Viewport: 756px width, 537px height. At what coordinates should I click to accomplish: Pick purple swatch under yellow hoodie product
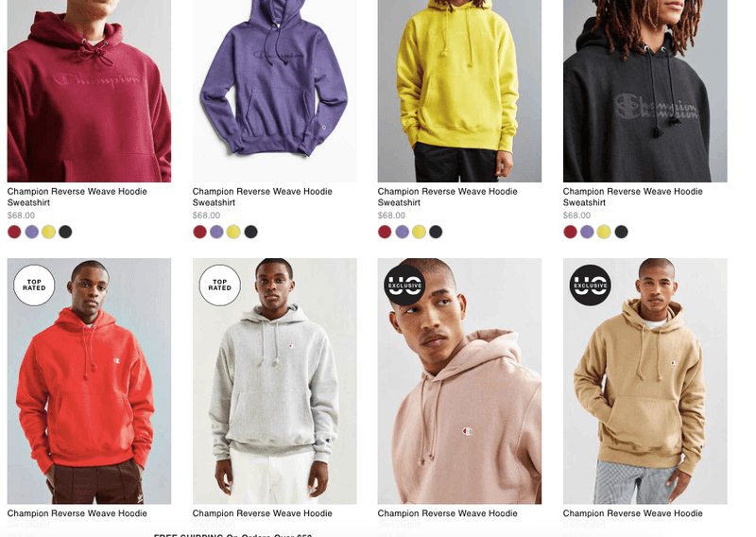coord(403,232)
